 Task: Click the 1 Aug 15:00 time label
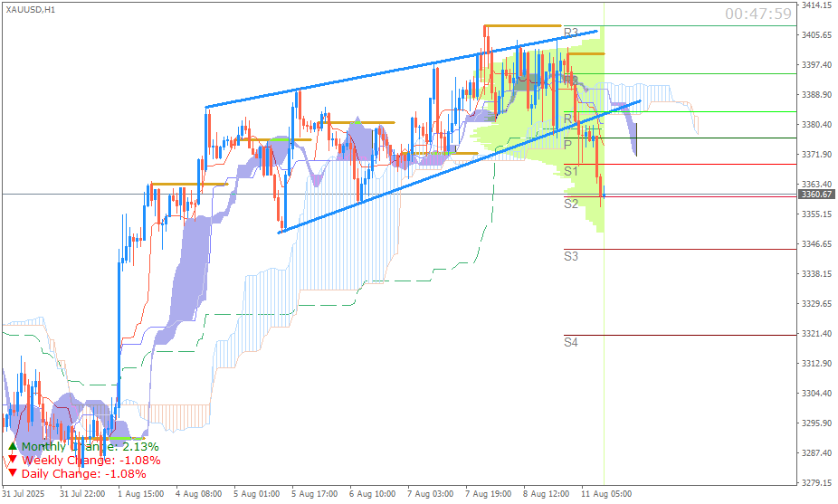[140, 494]
